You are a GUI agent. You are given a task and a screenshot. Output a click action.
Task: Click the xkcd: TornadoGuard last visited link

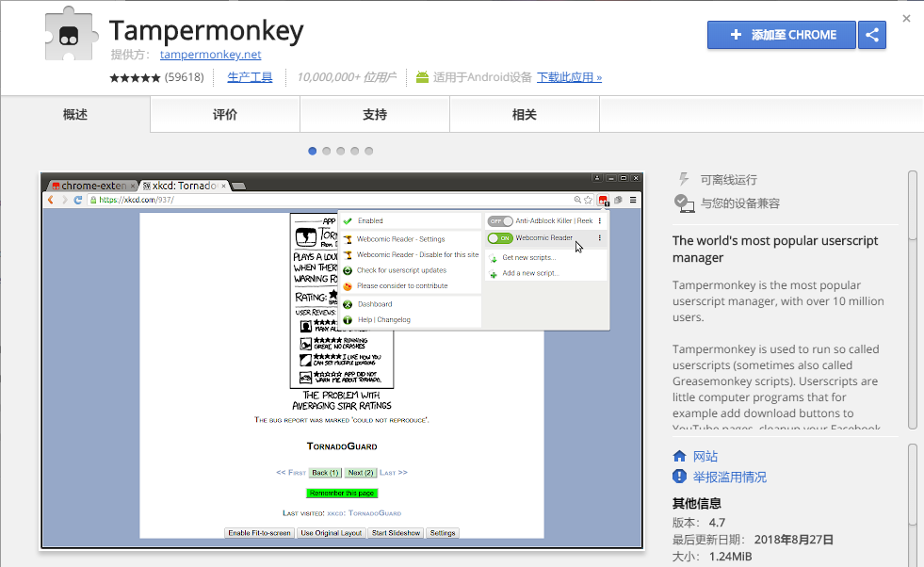(365, 513)
